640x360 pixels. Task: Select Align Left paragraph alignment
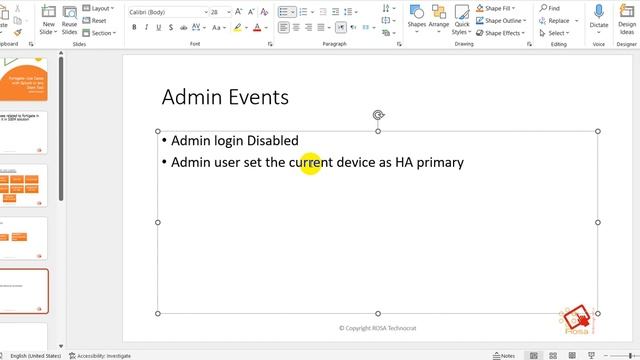284,27
